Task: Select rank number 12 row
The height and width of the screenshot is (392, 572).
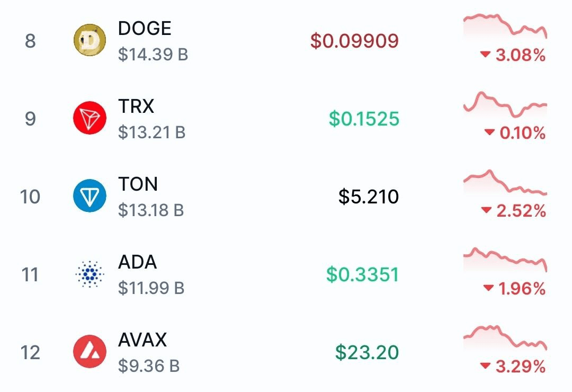Action: tap(286, 352)
